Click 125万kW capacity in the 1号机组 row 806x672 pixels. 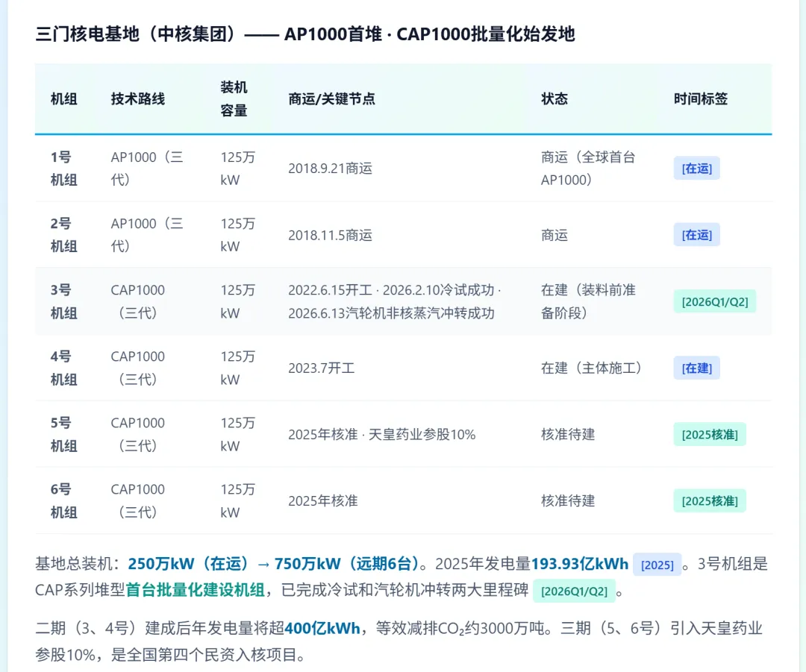point(237,169)
